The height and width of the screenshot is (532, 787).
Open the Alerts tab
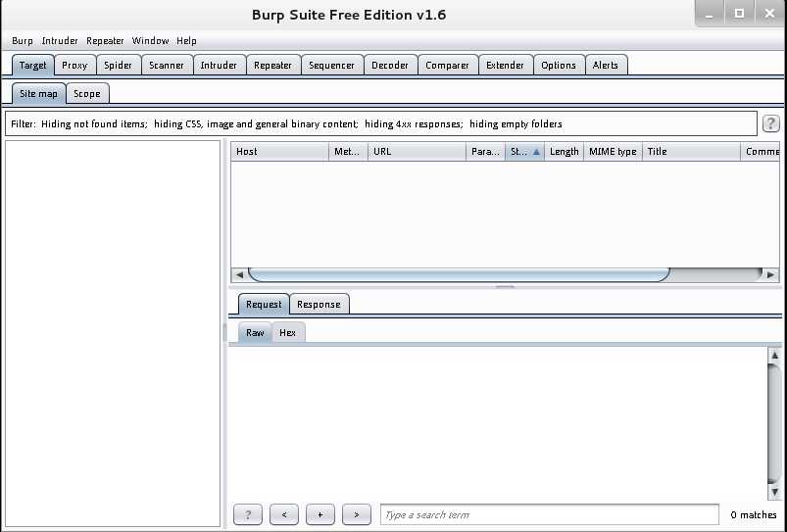(606, 66)
